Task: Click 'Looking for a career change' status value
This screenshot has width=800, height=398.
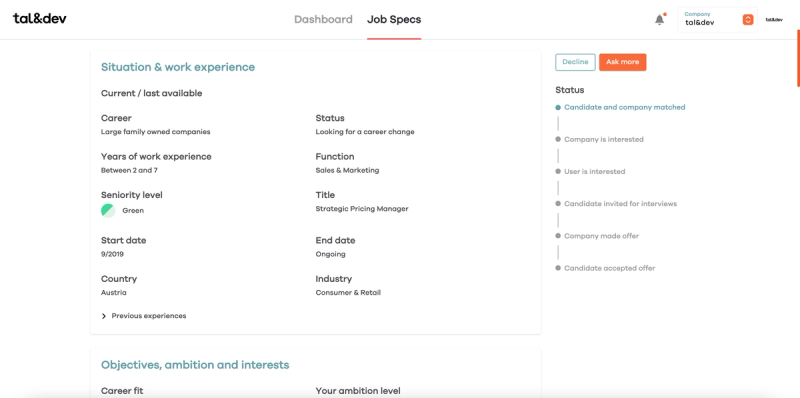Action: [365, 132]
